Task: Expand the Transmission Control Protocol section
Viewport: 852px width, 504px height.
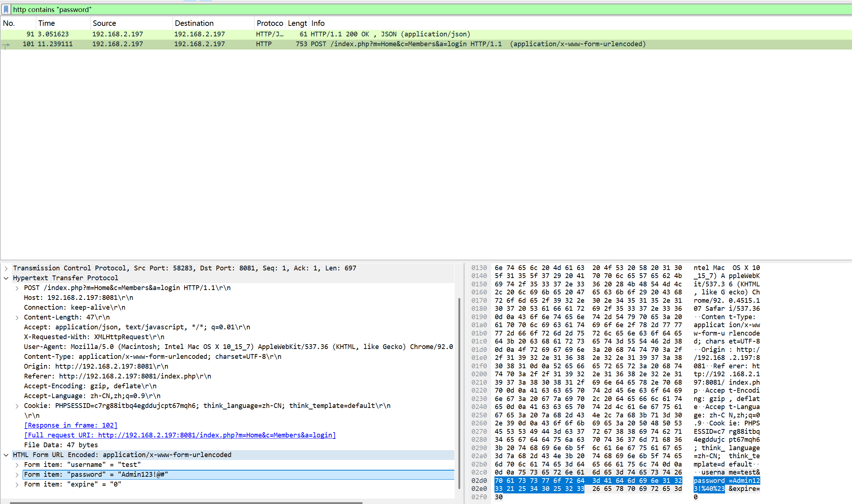Action: pos(6,268)
